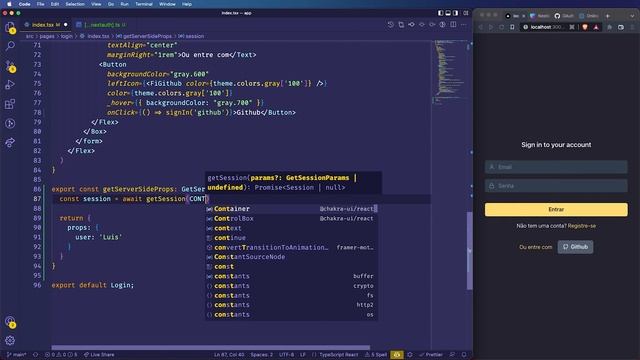Select the constants suggestion from crypto
The height and width of the screenshot is (360, 640).
[291, 286]
